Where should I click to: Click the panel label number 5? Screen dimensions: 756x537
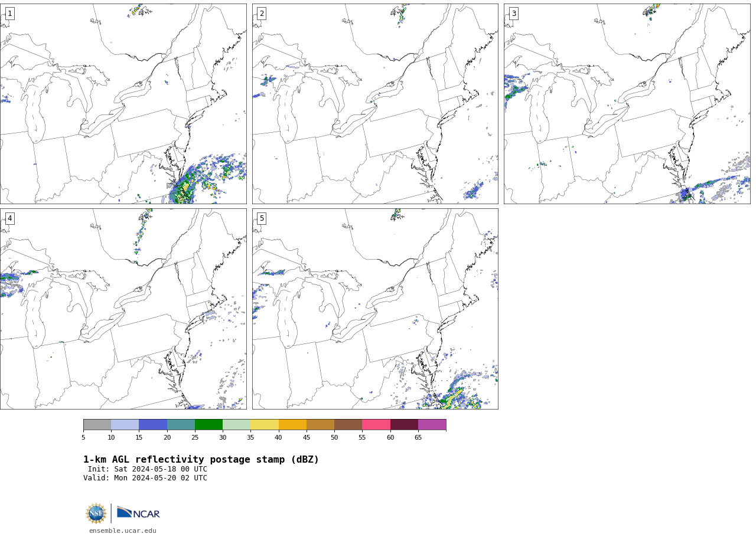click(x=262, y=218)
